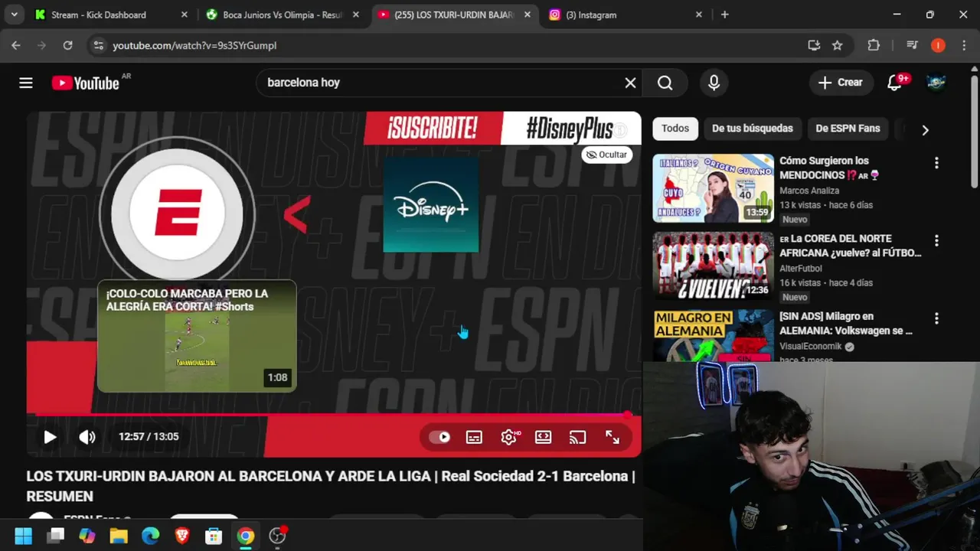
Task: Open Chrome extensions puzzle icon
Action: coord(874,46)
